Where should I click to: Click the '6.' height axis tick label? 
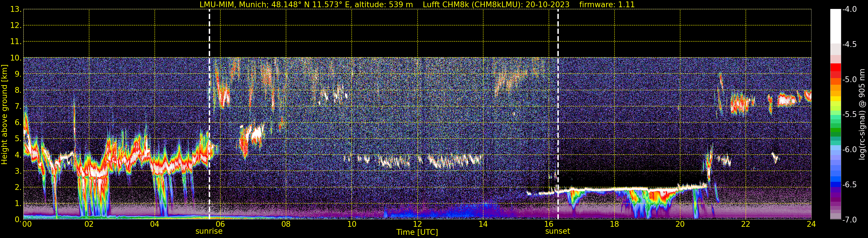(18, 123)
